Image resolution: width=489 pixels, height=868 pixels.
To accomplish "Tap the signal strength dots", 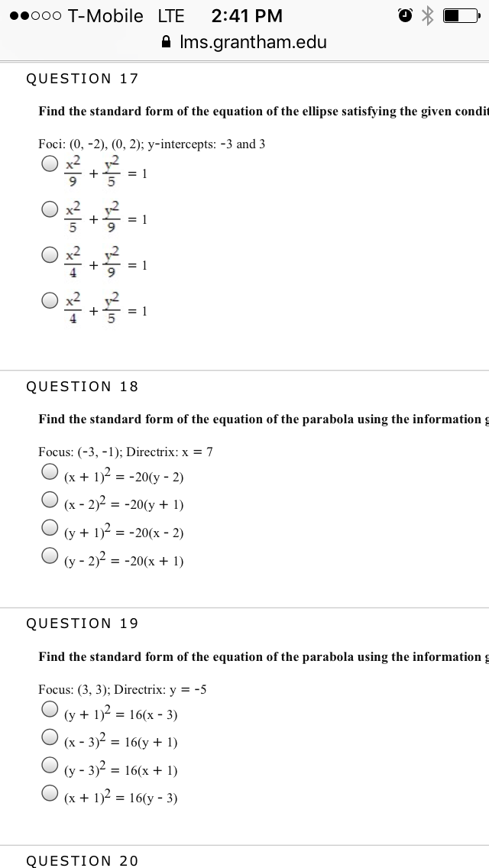I will (35, 16).
